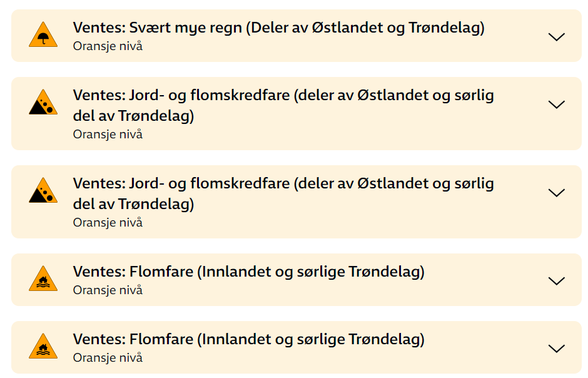Click the first landslide warning triangle icon
This screenshot has width=588, height=378.
[43, 102]
